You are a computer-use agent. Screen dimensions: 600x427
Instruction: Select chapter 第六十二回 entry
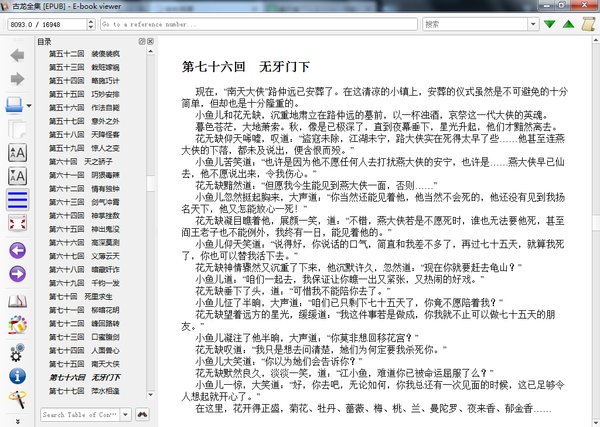[x=84, y=189]
